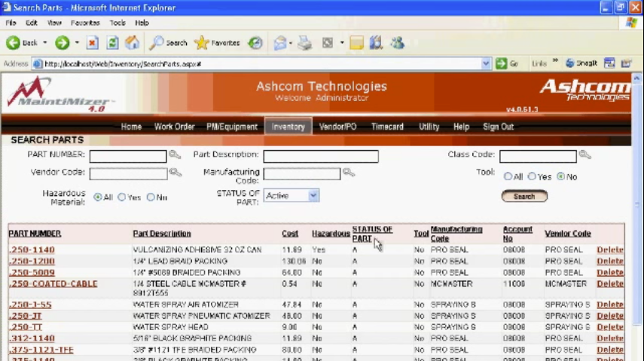Click the browser Back arrow icon
The height and width of the screenshot is (361, 644).
(13, 42)
